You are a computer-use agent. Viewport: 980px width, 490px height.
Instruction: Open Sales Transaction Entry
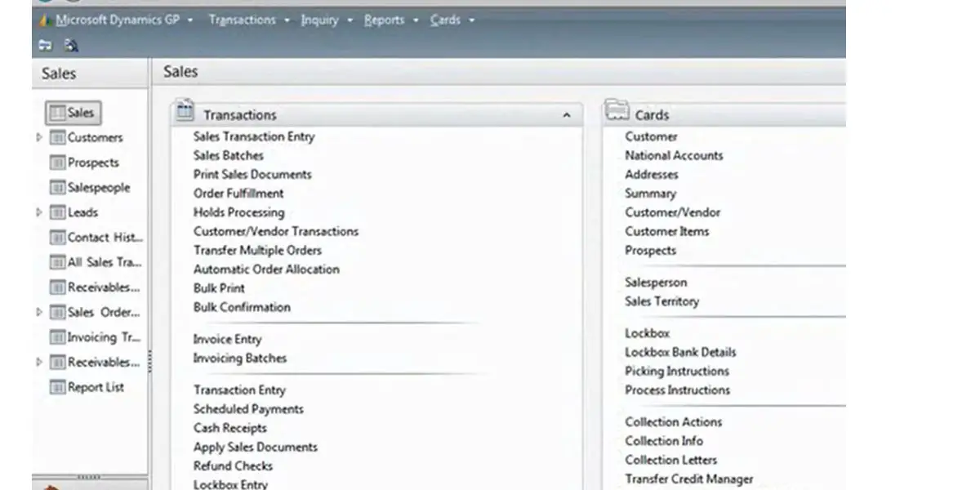[254, 136]
